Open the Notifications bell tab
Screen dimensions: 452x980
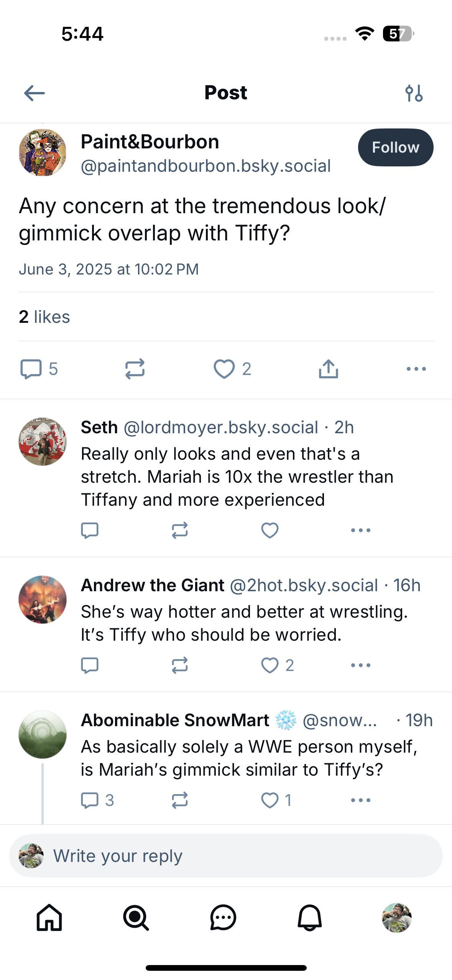point(310,918)
